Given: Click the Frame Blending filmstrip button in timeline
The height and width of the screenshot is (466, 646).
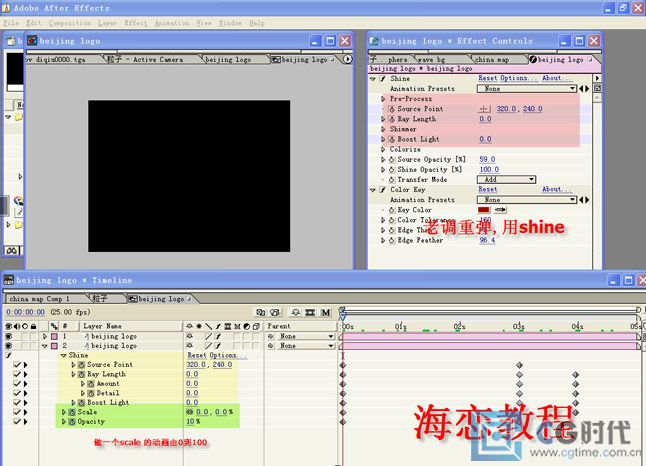Looking at the screenshot, I should click(310, 312).
